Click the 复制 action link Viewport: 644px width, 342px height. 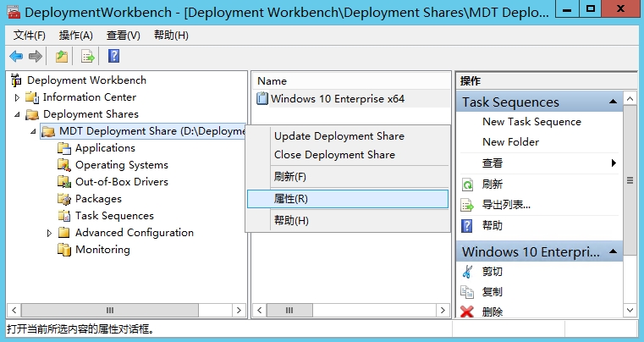tap(492, 292)
